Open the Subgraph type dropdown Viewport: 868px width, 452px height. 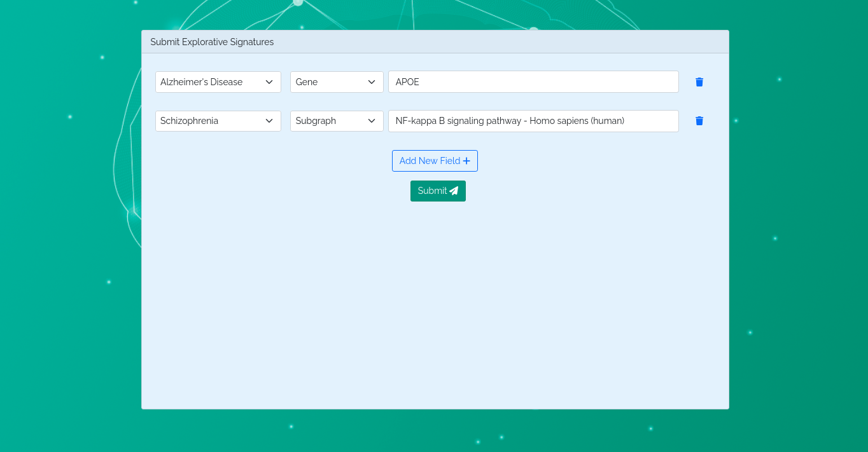[x=337, y=121]
